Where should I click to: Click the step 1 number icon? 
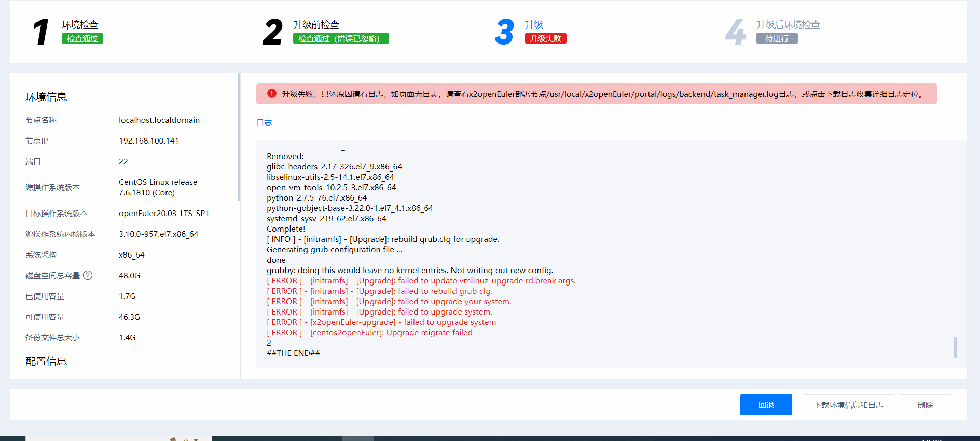click(41, 32)
